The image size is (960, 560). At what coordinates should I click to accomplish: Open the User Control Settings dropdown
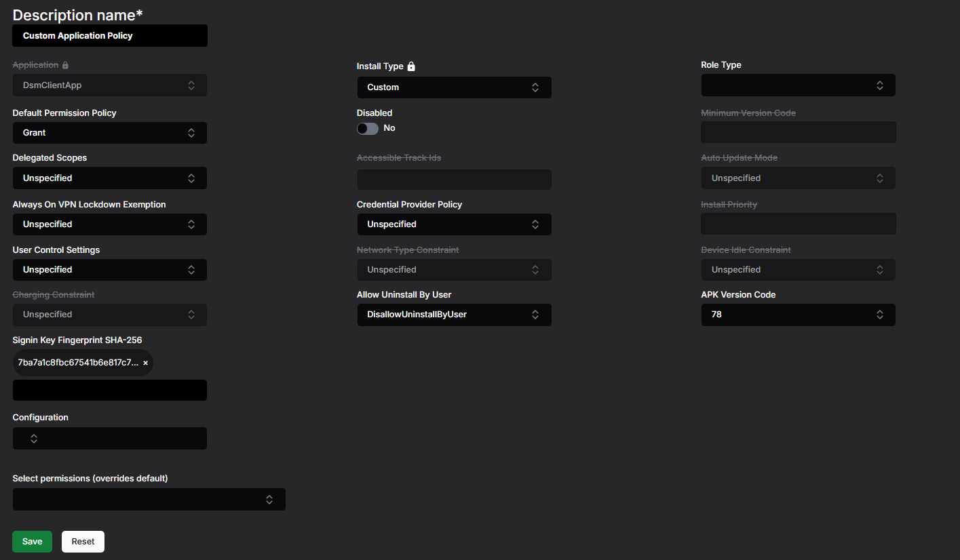coord(110,270)
